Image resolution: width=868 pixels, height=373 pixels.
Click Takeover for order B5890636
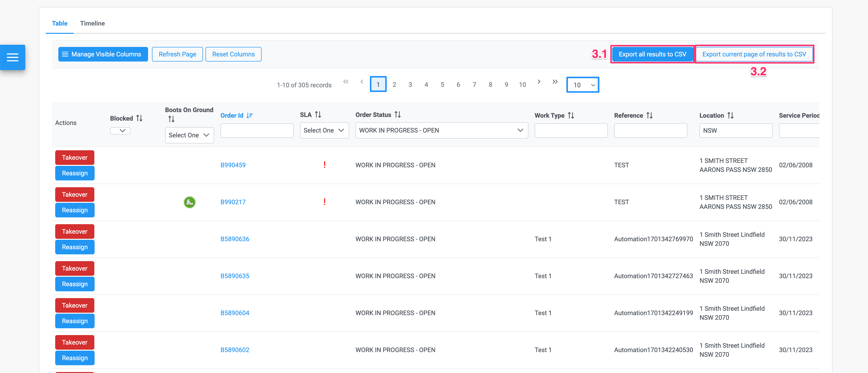point(75,231)
